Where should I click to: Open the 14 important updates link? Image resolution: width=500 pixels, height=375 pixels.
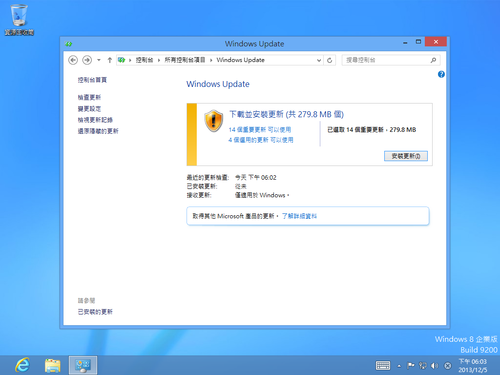coord(260,130)
